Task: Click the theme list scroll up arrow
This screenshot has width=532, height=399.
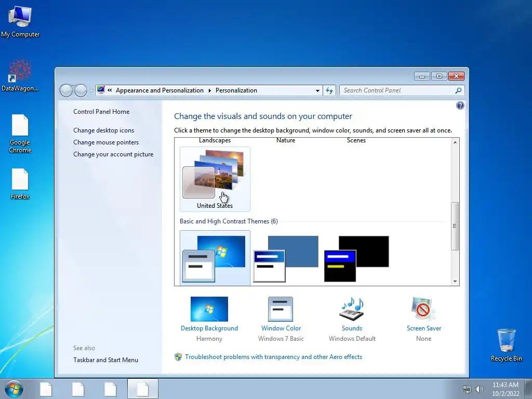Action: coord(455,142)
